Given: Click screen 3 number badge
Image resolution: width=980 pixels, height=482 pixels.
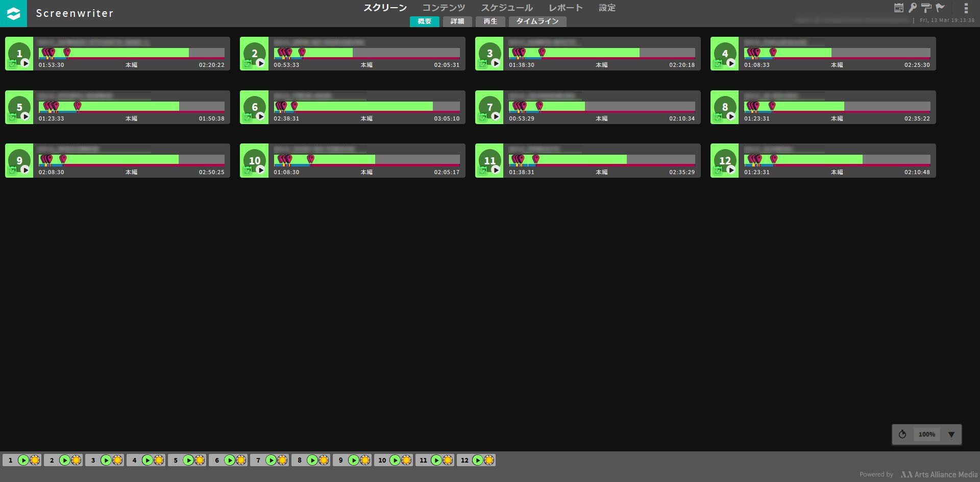Looking at the screenshot, I should (489, 53).
